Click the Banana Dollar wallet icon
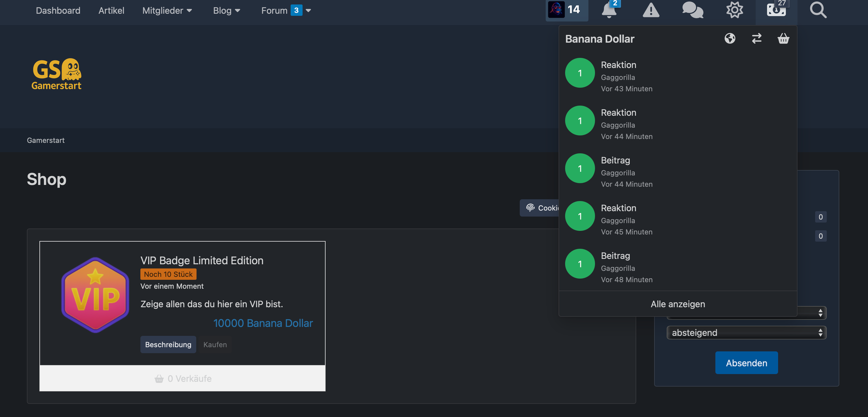The image size is (868, 417). tap(776, 10)
